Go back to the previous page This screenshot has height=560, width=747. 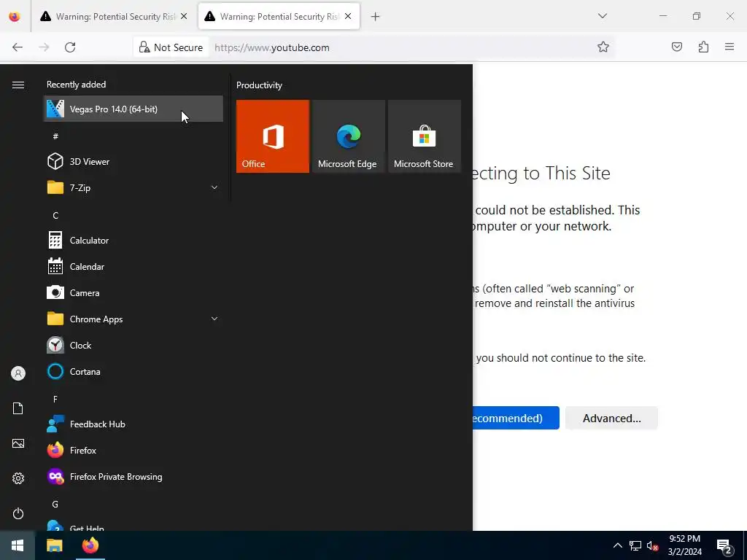[18, 47]
